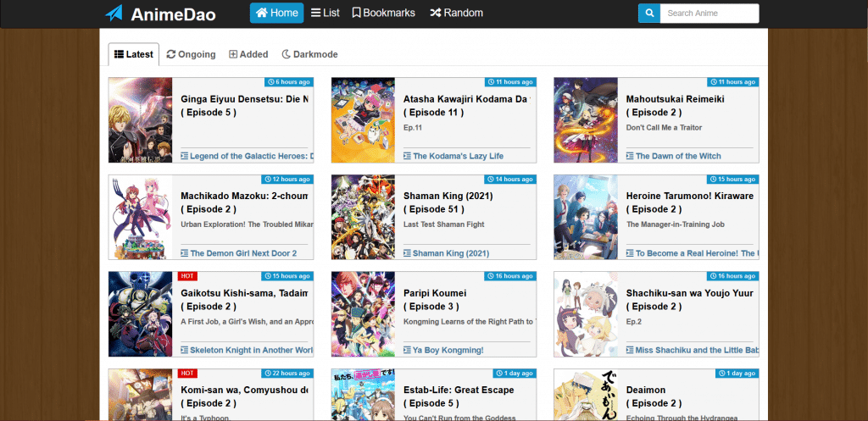Open Ginga Eiyuu Densetsu Episode 5 title

244,106
